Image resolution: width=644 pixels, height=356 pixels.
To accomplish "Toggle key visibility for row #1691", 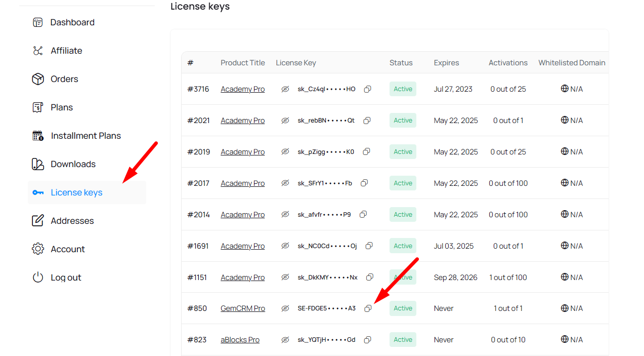I will coord(285,246).
